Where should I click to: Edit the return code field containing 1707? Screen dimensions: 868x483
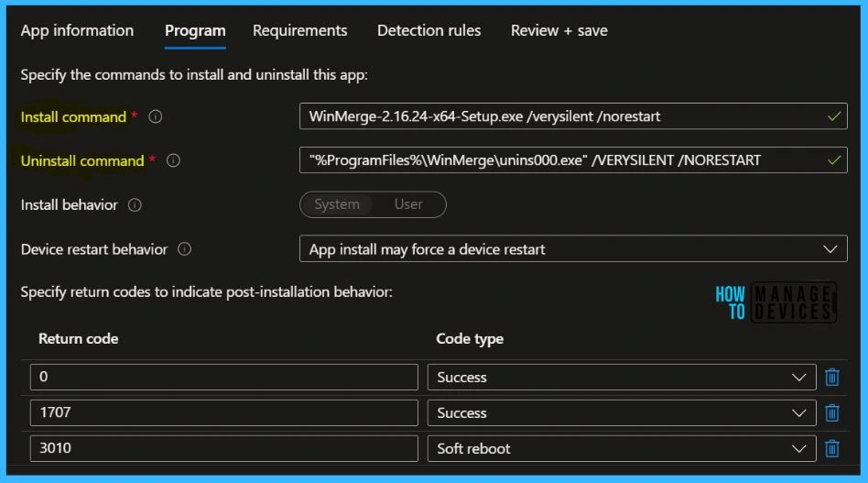tap(224, 412)
